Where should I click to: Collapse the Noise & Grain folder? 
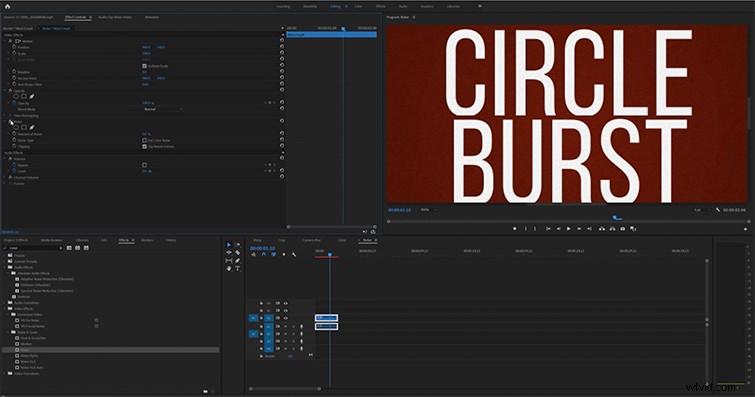click(x=8, y=332)
